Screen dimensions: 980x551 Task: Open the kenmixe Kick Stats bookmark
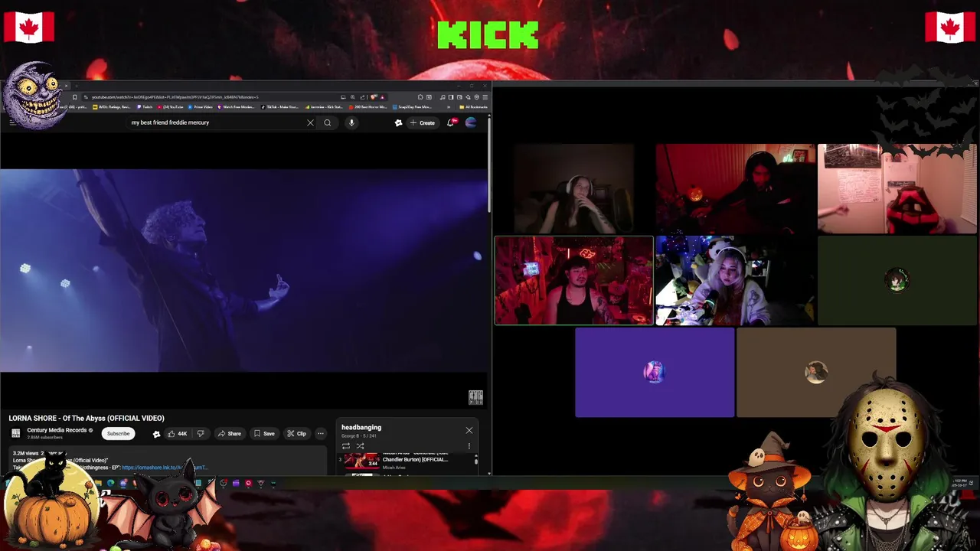pyautogui.click(x=324, y=107)
